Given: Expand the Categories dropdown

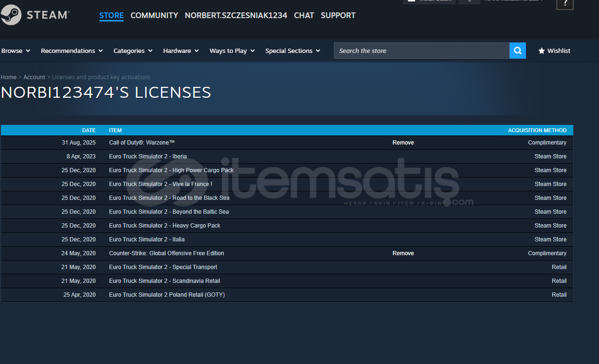Looking at the screenshot, I should tap(133, 51).
